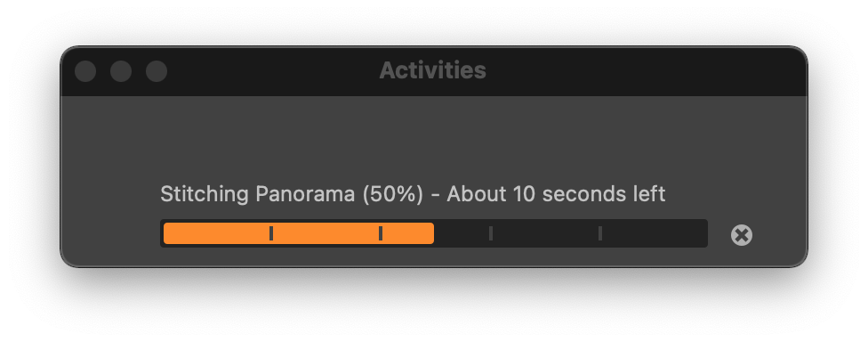Viewport: 868px width, 342px height.
Task: Click the third gray zoom circle
Action: pos(157,71)
